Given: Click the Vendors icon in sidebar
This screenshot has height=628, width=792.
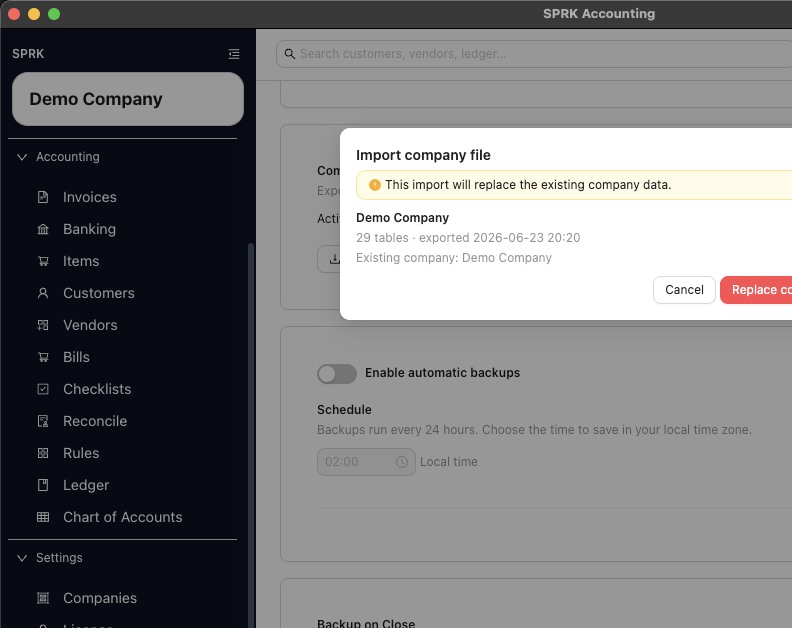Looking at the screenshot, I should (x=43, y=325).
